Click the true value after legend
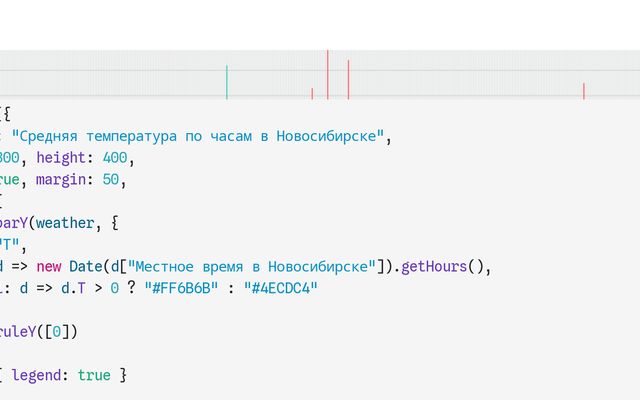This screenshot has height=400, width=640. tap(94, 375)
